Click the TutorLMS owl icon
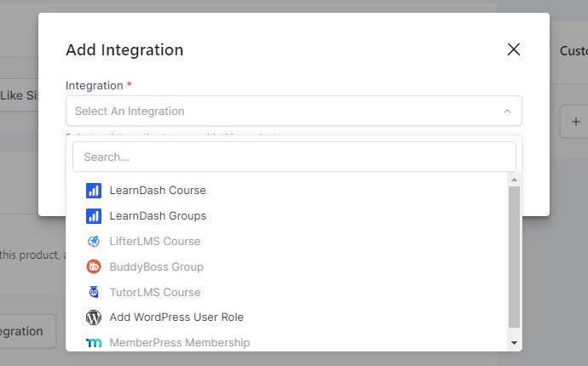588x366 pixels. (x=94, y=292)
